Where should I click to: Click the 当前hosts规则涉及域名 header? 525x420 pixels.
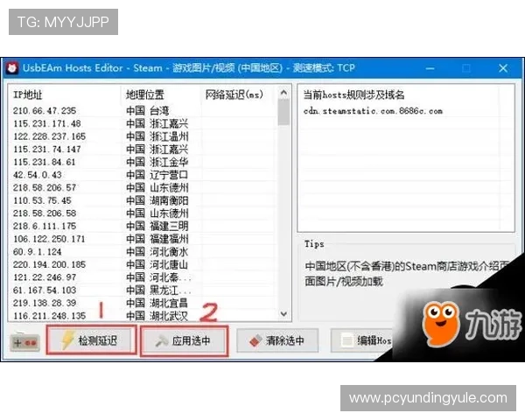coord(353,94)
